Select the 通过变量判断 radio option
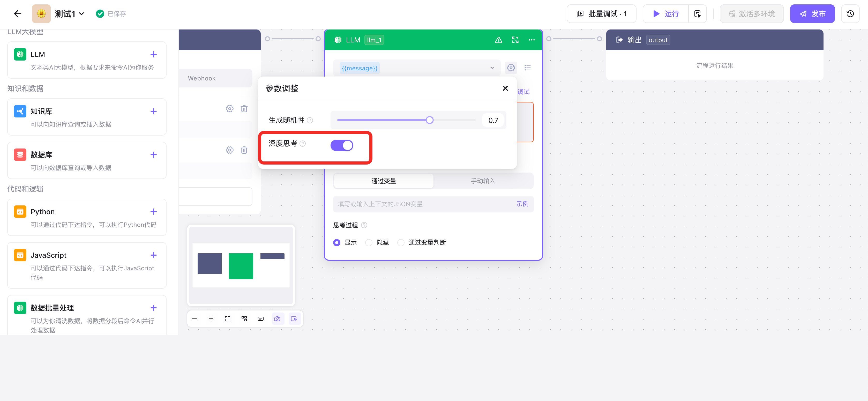 tap(401, 243)
